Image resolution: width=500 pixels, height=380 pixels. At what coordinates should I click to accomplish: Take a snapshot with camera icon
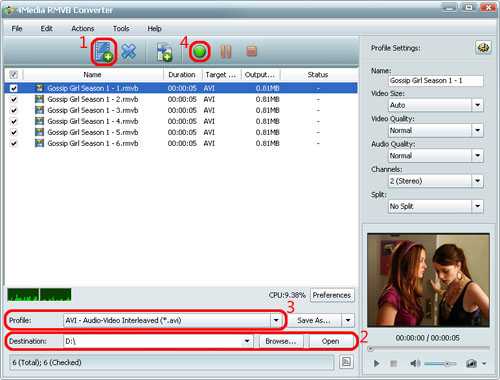pos(471,363)
